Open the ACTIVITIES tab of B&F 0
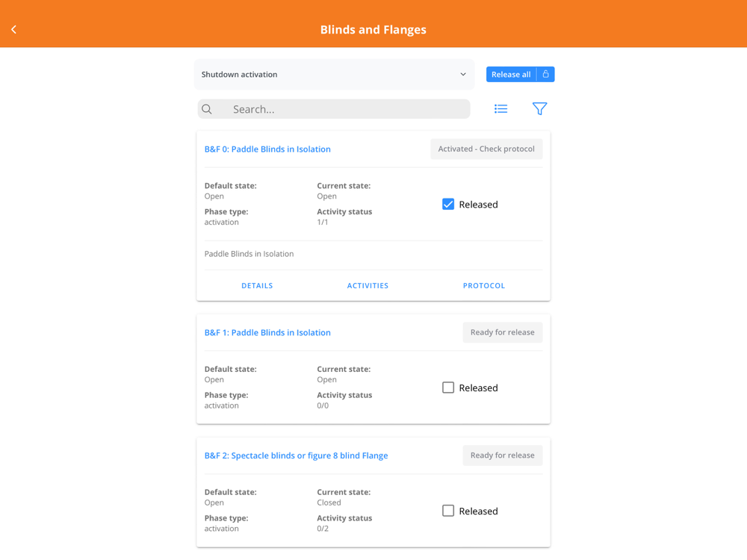Viewport: 747px width, 560px height. tap(368, 286)
